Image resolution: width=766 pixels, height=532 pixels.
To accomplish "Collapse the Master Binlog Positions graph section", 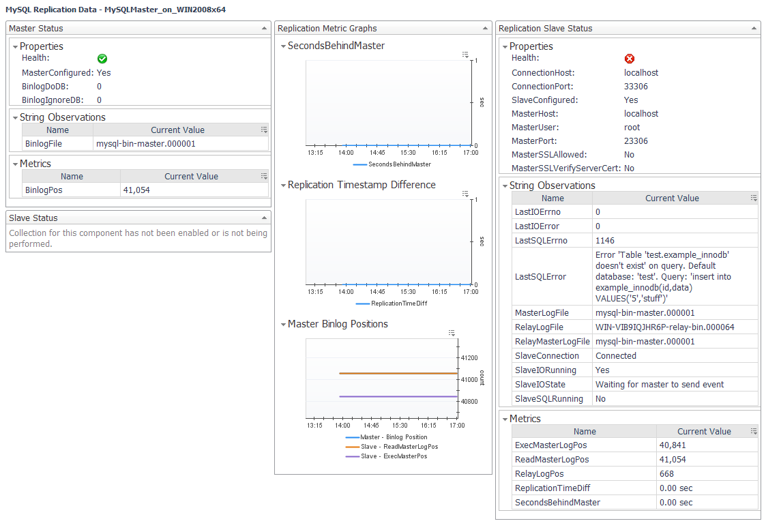I will click(x=283, y=325).
